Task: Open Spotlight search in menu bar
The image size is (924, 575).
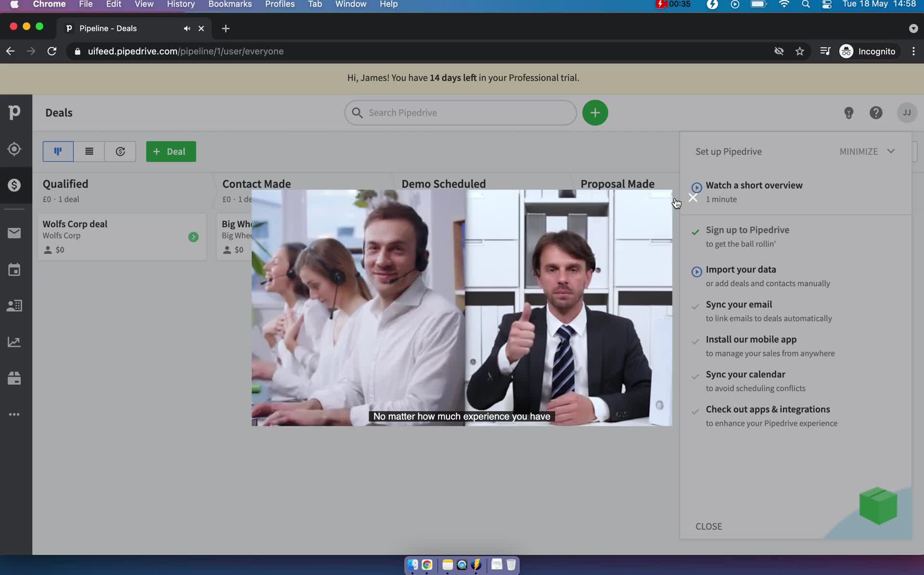Action: [806, 4]
